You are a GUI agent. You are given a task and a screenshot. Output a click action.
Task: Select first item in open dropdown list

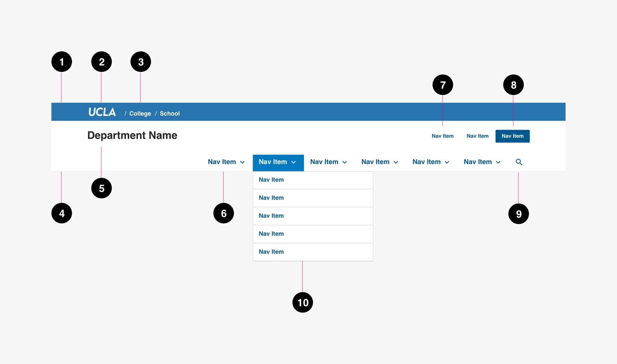click(x=271, y=180)
